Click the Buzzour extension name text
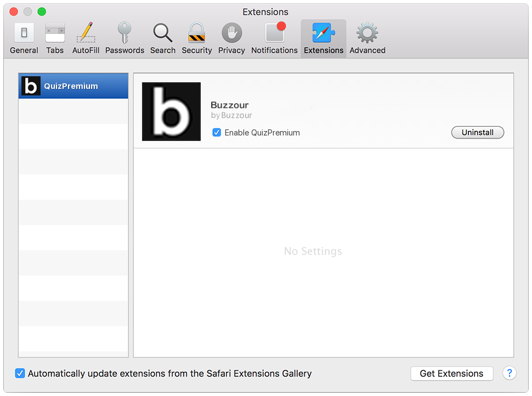 pos(230,105)
